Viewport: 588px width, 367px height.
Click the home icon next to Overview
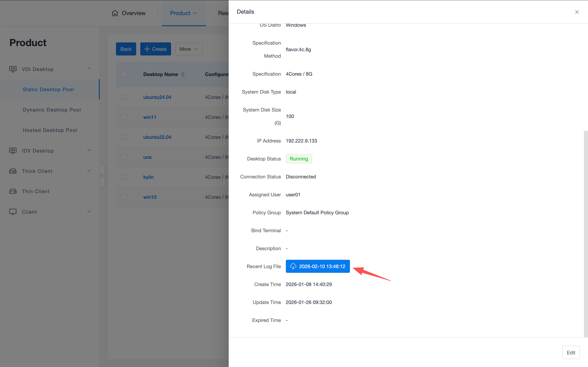pyautogui.click(x=115, y=13)
